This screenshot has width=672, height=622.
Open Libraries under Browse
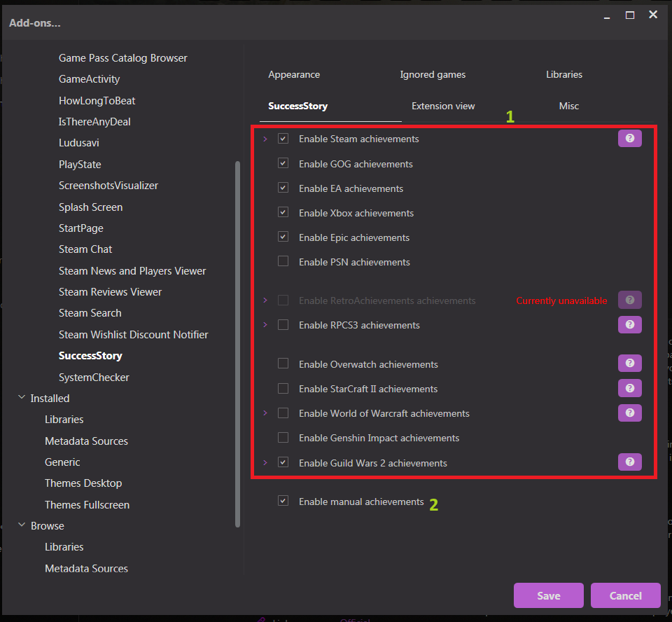pyautogui.click(x=64, y=547)
